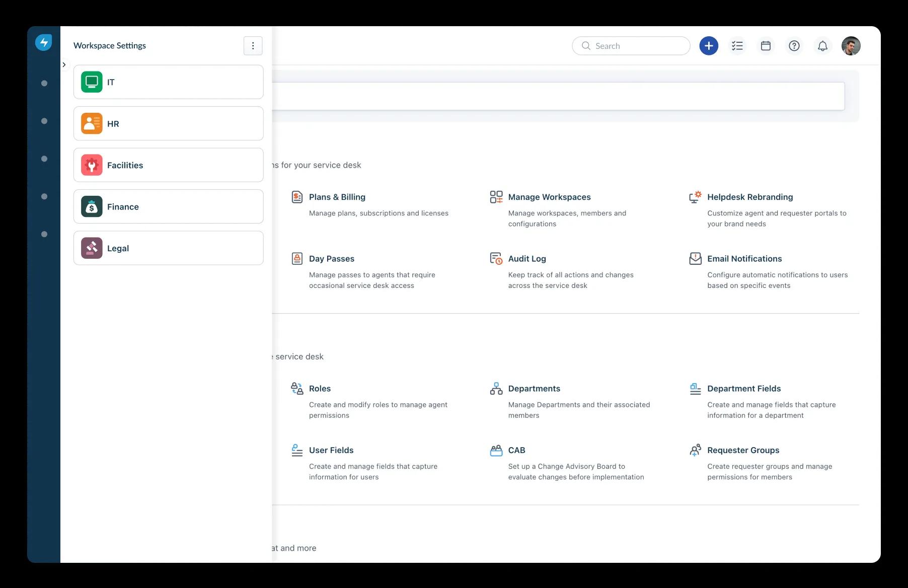Expand the sidebar with the chevron arrow
Screen dimensions: 908x588
tap(64, 64)
